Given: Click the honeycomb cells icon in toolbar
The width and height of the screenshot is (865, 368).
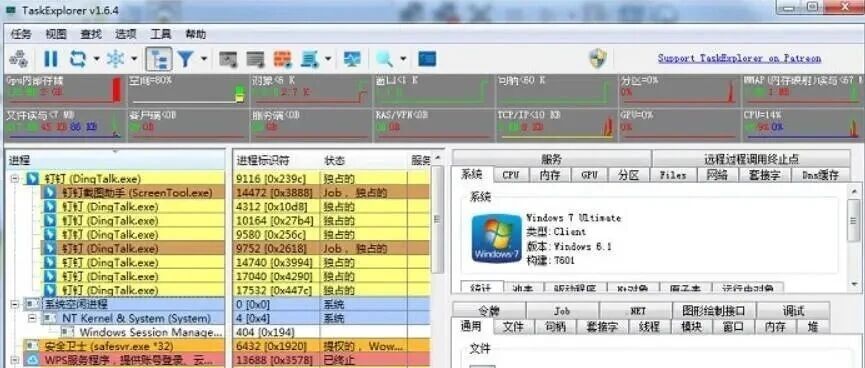Looking at the screenshot, I should click(19, 58).
